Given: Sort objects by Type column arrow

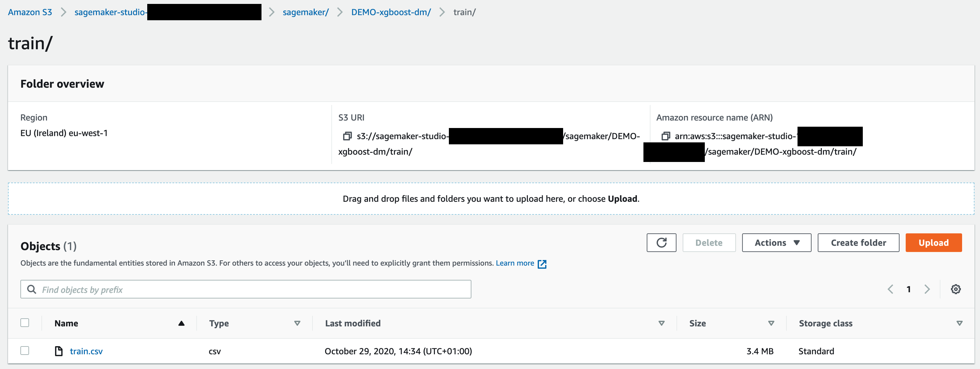Looking at the screenshot, I should tap(297, 323).
